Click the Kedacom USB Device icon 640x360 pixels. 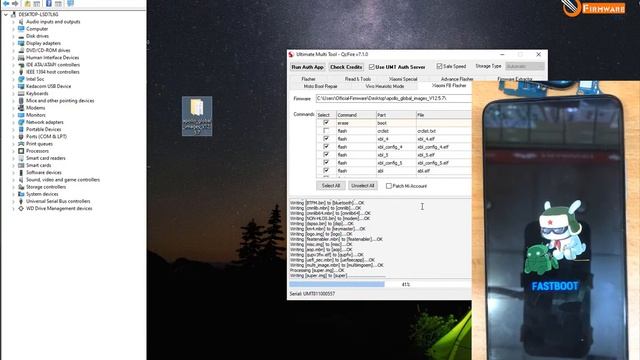click(21, 86)
